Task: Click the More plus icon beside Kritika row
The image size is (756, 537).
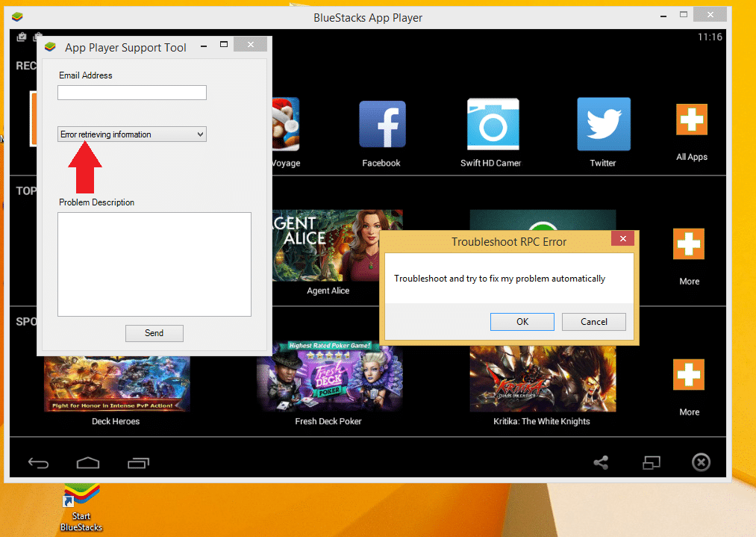Action: [689, 374]
